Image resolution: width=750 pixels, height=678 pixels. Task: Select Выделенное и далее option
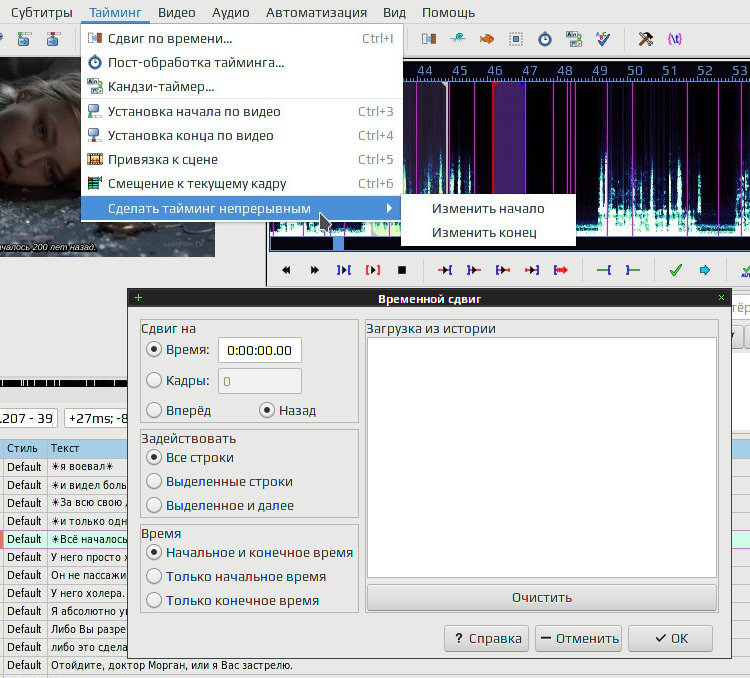point(154,505)
